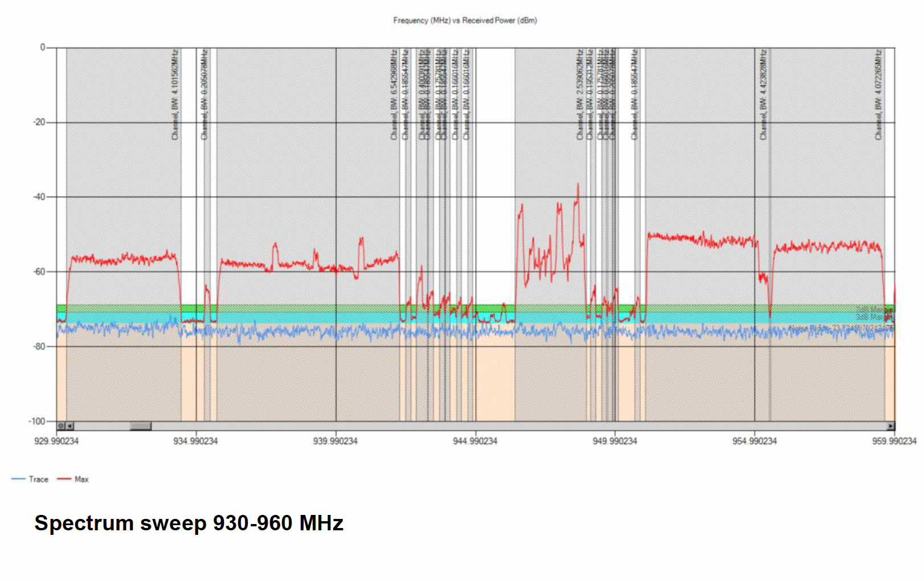Select the Channel BW: 6.542968MHz marker label
This screenshot has height=581, width=924.
point(394,94)
